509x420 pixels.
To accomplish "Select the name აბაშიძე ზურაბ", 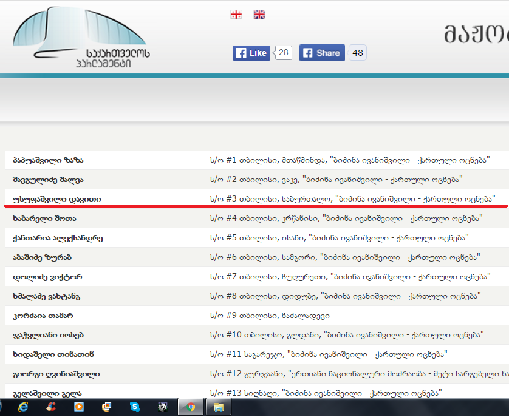I will (42, 257).
